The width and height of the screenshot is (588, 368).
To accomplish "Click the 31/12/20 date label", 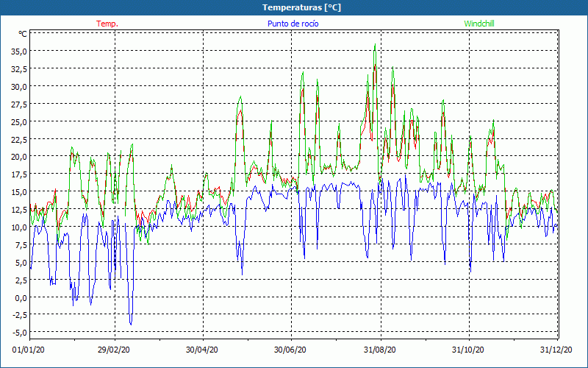I will tap(556, 350).
